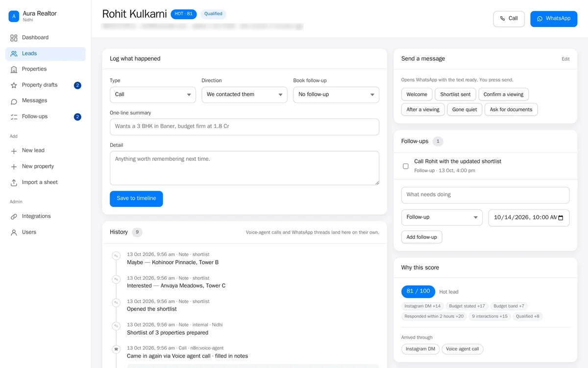
Task: Open the Integrations link icon
Action: click(14, 216)
